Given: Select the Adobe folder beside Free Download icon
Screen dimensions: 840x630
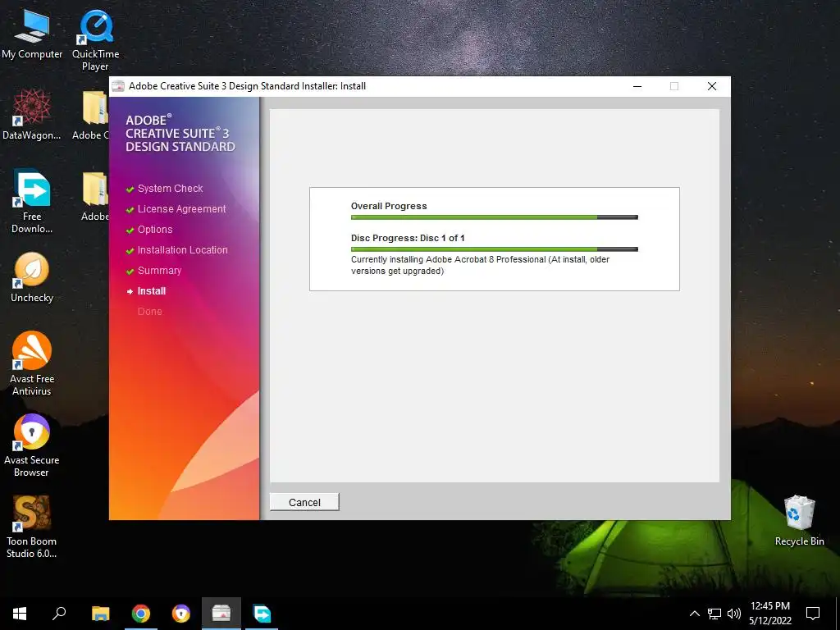Looking at the screenshot, I should pyautogui.click(x=95, y=196).
